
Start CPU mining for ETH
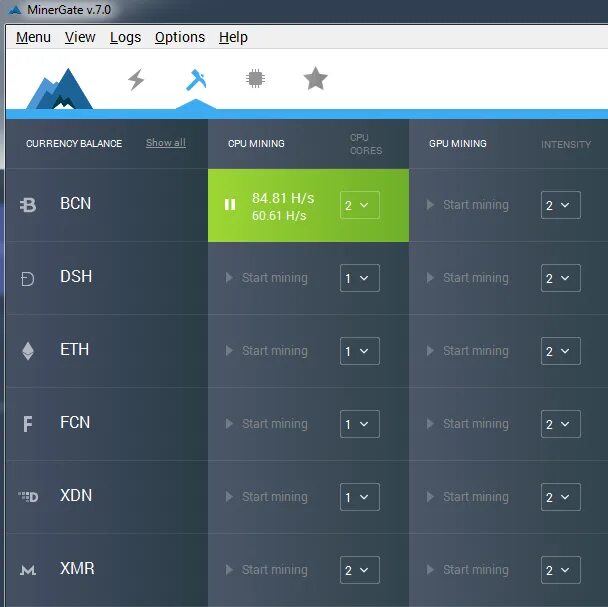pos(267,351)
